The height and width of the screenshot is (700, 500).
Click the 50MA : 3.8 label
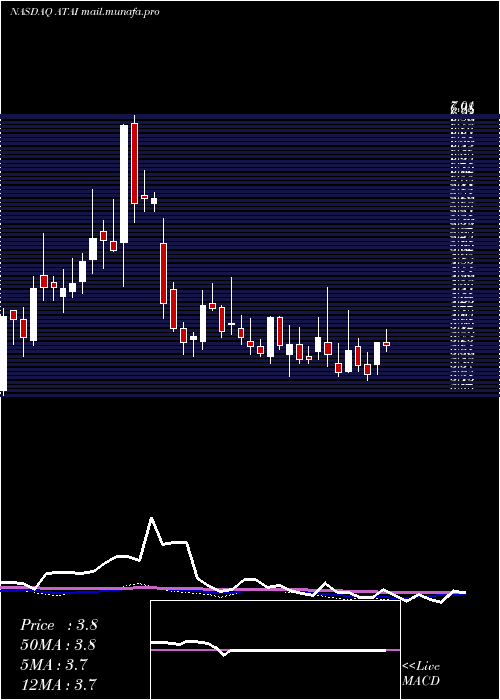coord(58,645)
